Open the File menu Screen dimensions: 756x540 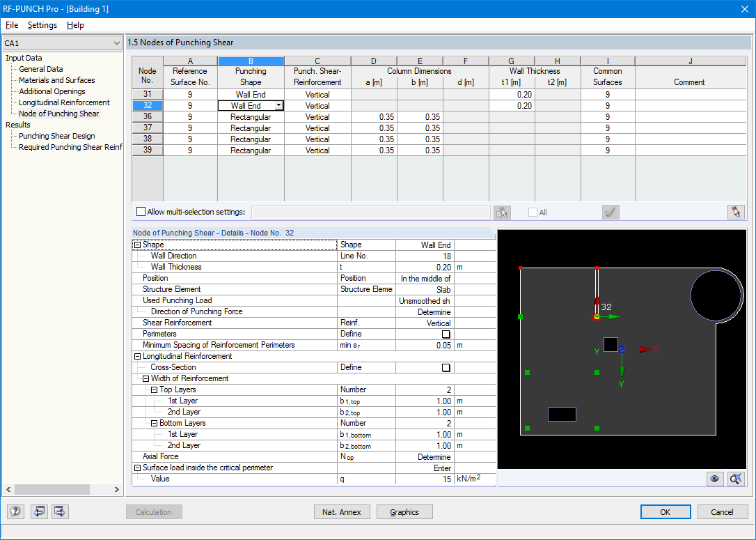[x=11, y=25]
